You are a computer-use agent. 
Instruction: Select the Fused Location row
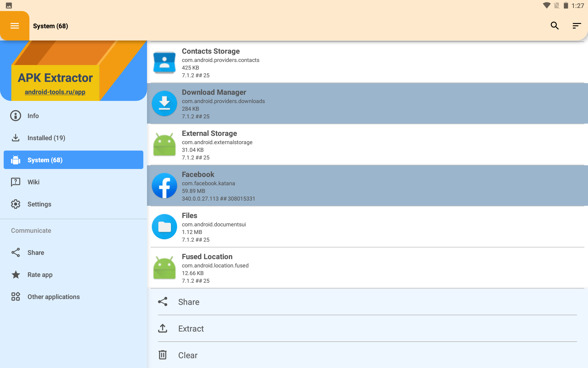pyautogui.click(x=367, y=268)
